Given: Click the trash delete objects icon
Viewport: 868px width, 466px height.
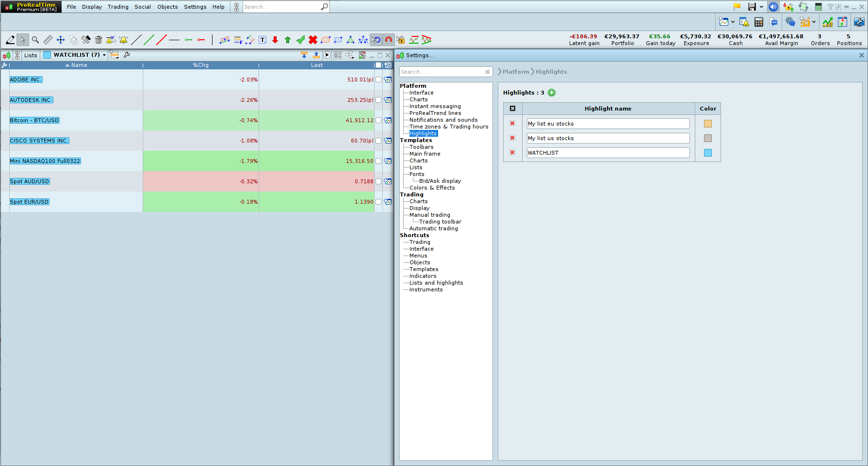Looking at the screenshot, I should pos(98,40).
